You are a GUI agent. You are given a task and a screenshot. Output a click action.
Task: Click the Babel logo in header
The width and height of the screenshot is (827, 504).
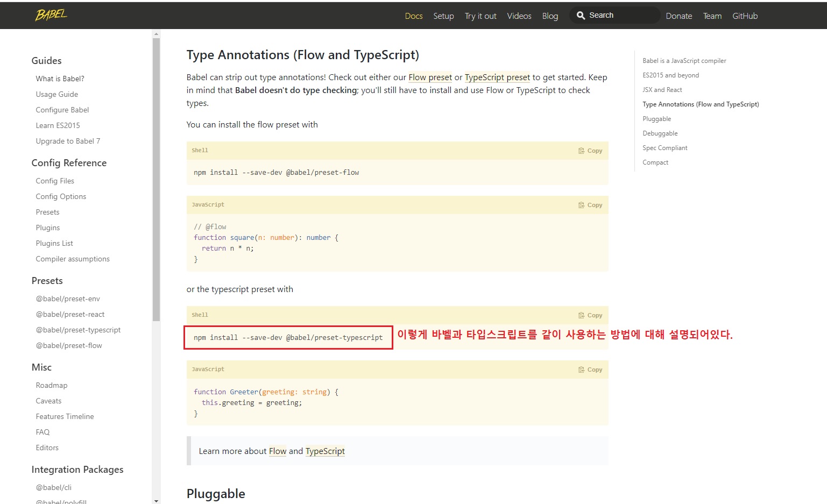51,15
